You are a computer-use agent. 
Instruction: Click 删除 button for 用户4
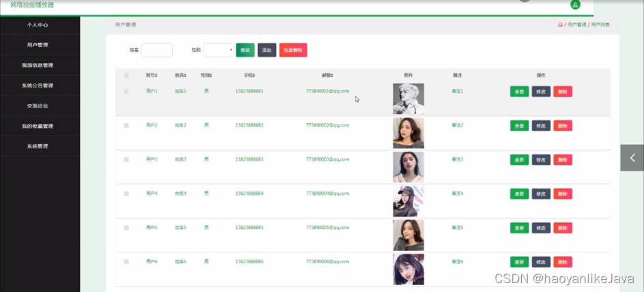pos(563,194)
